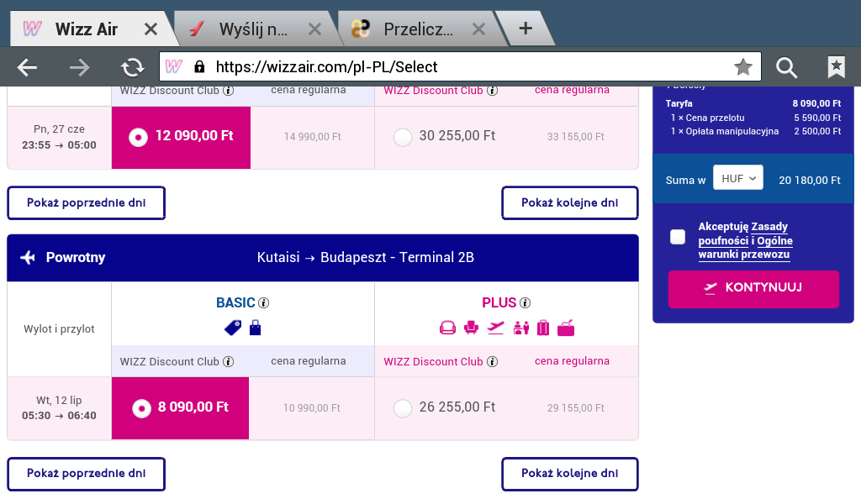Image resolution: width=861 pixels, height=504 pixels.
Task: Click the PLUS seat selection icon
Action: [x=447, y=328]
